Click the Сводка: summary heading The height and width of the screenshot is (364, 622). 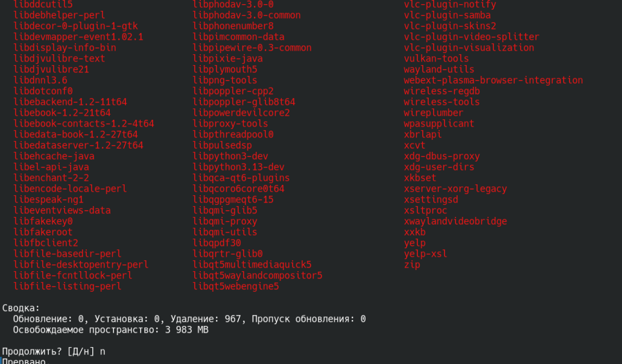coord(21,308)
